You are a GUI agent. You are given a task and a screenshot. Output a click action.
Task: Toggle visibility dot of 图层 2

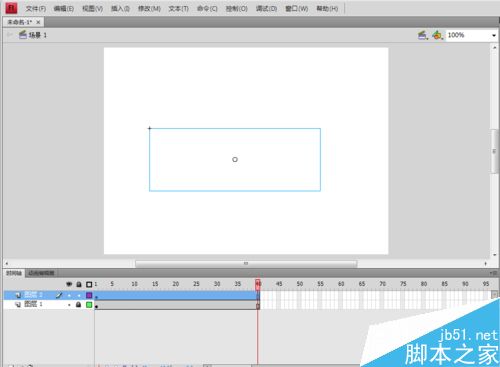point(69,295)
